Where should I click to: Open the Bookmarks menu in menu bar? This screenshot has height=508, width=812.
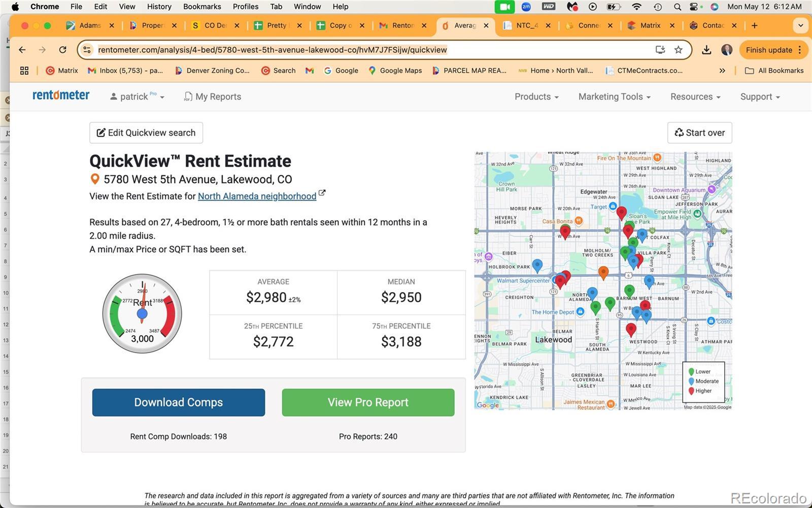pos(202,7)
